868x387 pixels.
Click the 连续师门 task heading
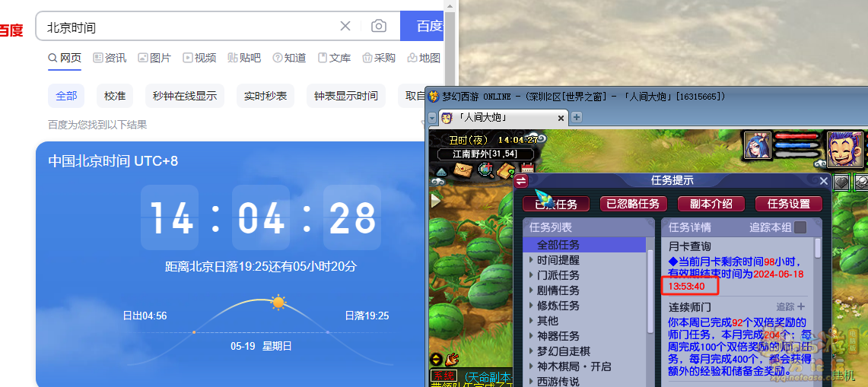690,306
